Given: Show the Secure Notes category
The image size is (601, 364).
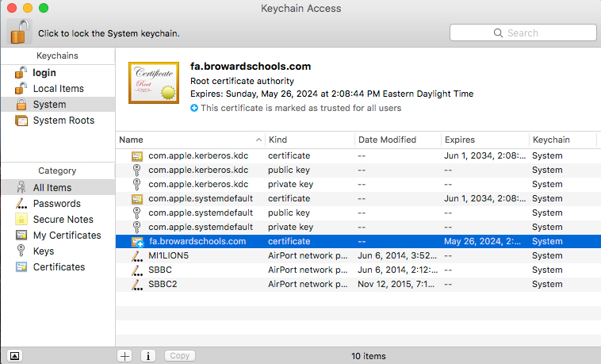Looking at the screenshot, I should coord(58,219).
